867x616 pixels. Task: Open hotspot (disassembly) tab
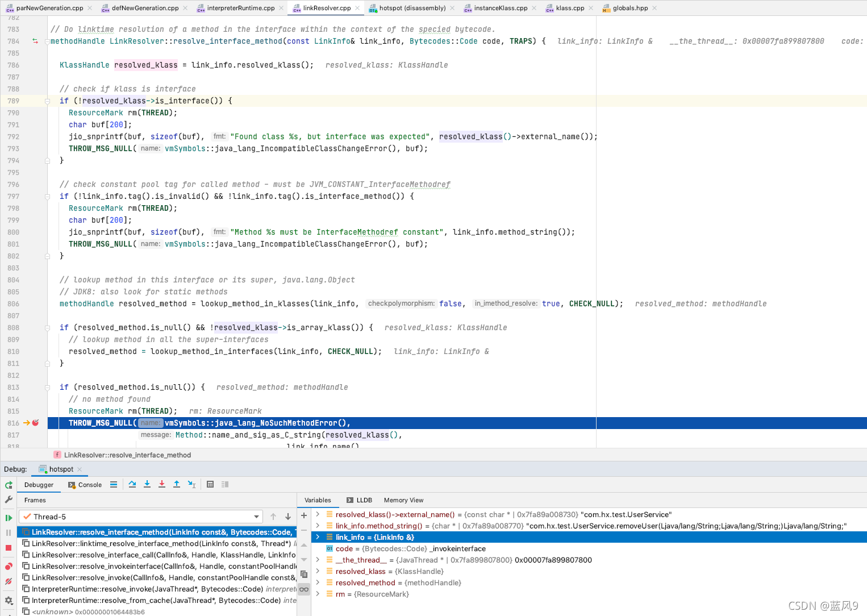tap(412, 8)
